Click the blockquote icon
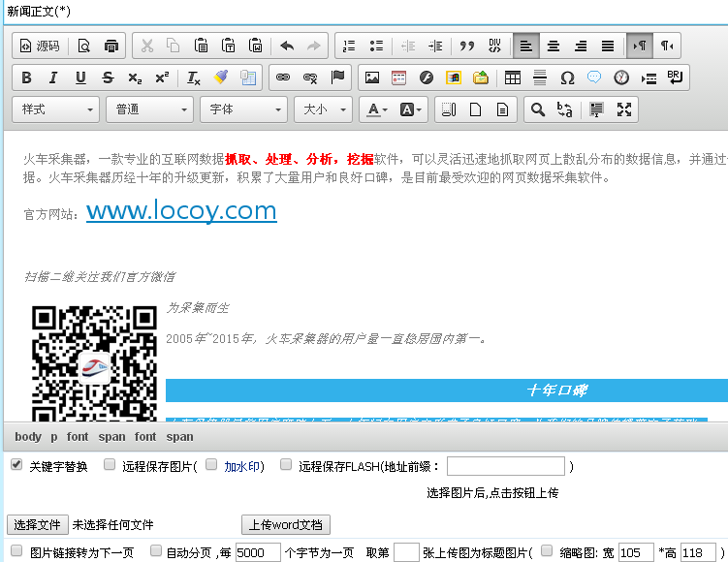 (x=467, y=46)
